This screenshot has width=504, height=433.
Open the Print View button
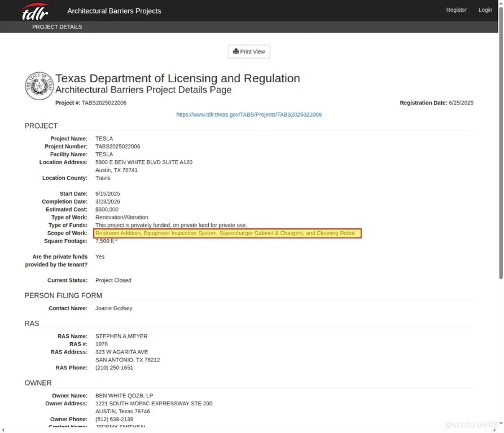(249, 52)
